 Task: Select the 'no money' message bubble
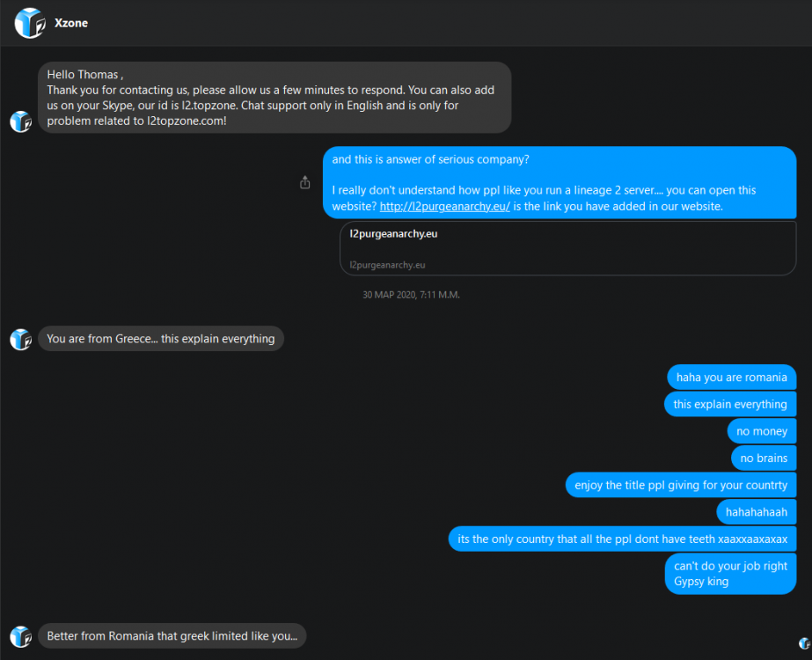coord(762,431)
